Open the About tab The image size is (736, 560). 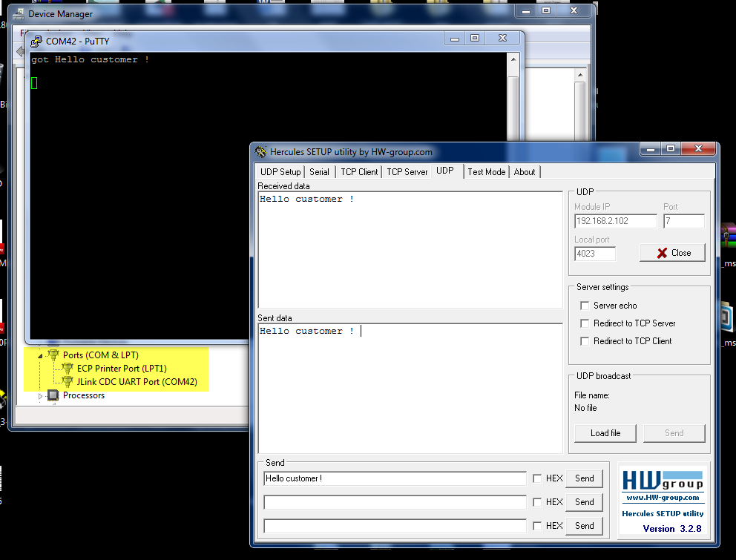525,172
